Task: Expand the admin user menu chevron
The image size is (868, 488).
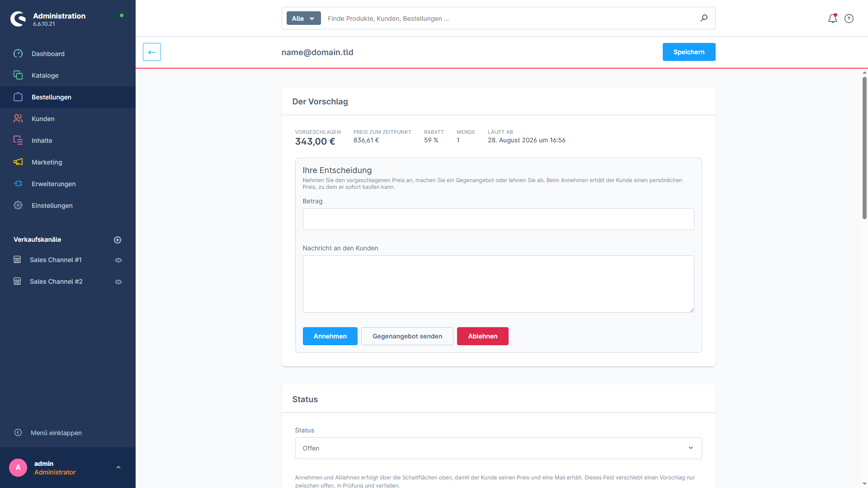Action: 118,468
